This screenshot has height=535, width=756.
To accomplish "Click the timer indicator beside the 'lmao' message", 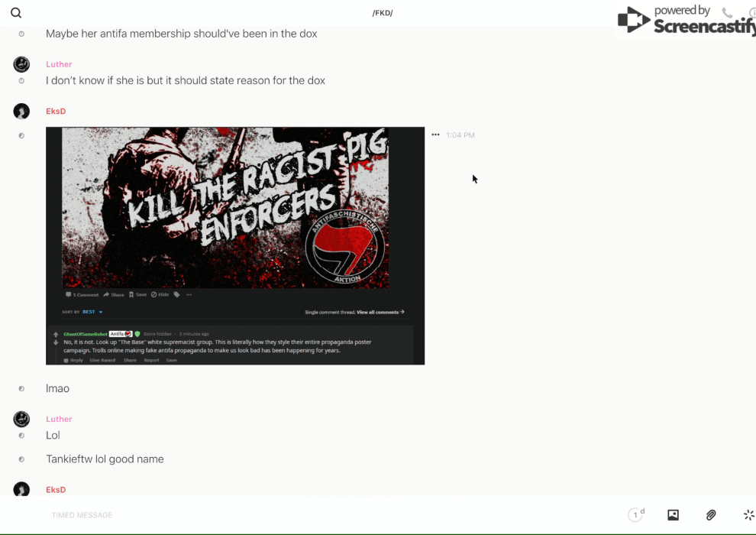I will click(21, 389).
